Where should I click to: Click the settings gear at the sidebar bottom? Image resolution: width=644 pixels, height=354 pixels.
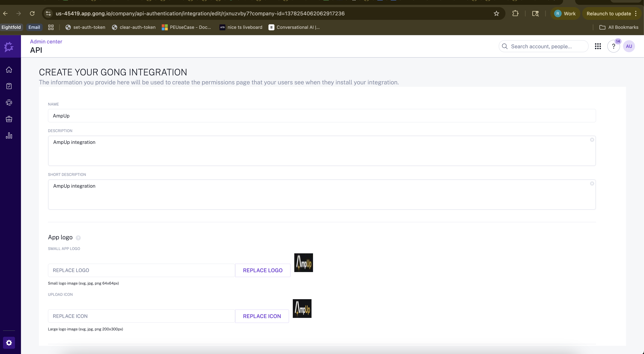[9, 343]
